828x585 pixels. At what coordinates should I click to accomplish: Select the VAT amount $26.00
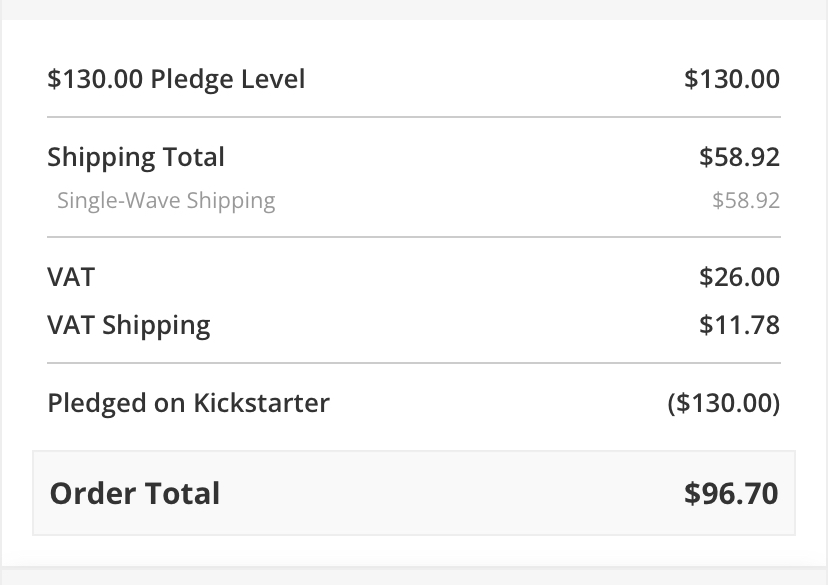[739, 277]
